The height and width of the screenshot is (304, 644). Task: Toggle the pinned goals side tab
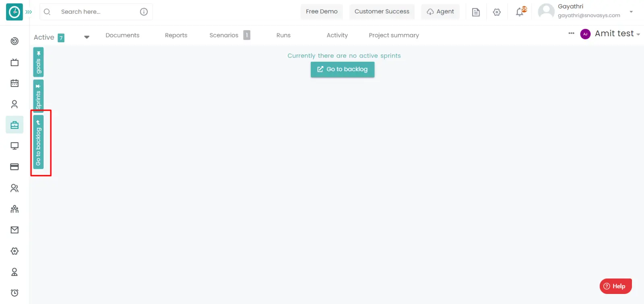(38, 62)
